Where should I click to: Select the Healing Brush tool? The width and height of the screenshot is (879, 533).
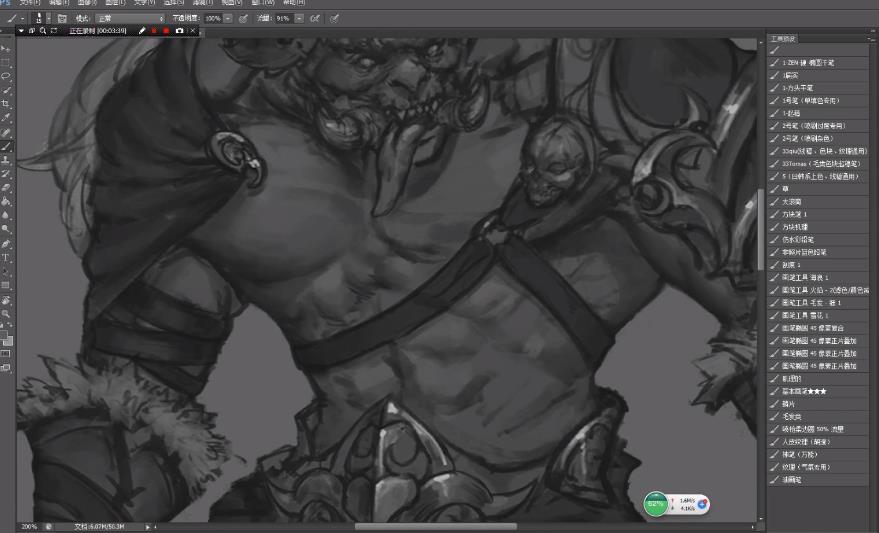point(6,132)
